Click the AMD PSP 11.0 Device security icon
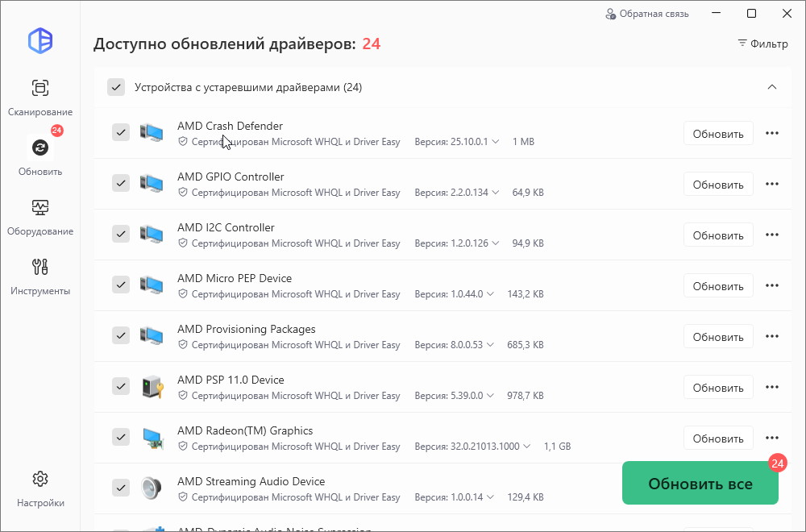The width and height of the screenshot is (806, 532). pos(152,387)
